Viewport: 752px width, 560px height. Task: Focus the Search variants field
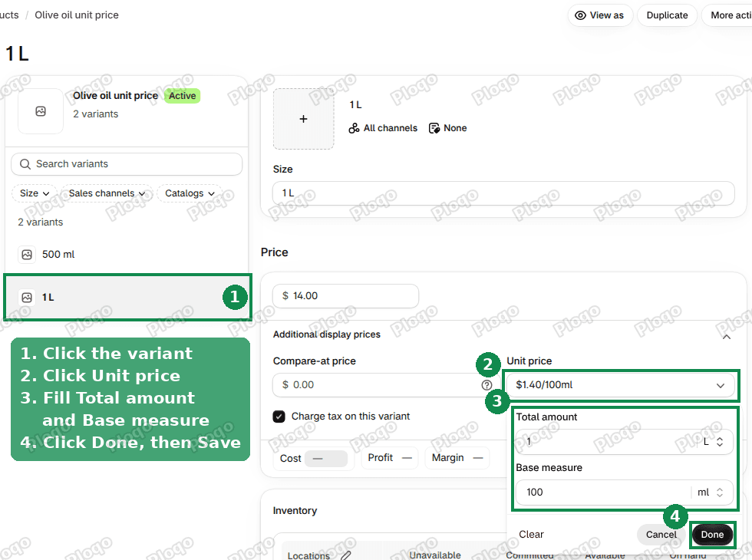127,164
